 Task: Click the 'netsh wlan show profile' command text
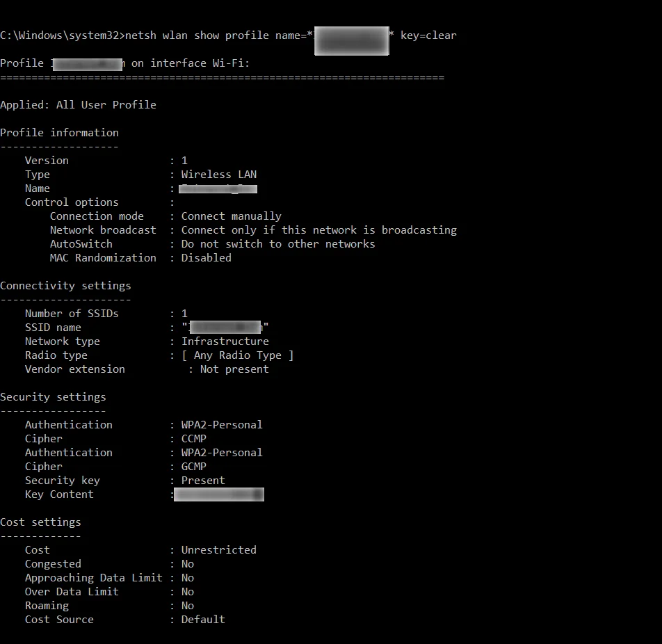[197, 35]
